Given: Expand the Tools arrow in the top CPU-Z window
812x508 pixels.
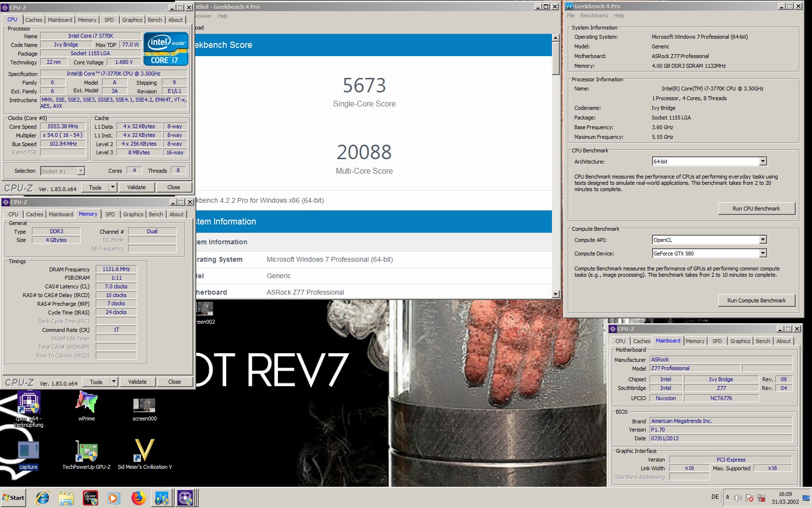Looking at the screenshot, I should (113, 187).
